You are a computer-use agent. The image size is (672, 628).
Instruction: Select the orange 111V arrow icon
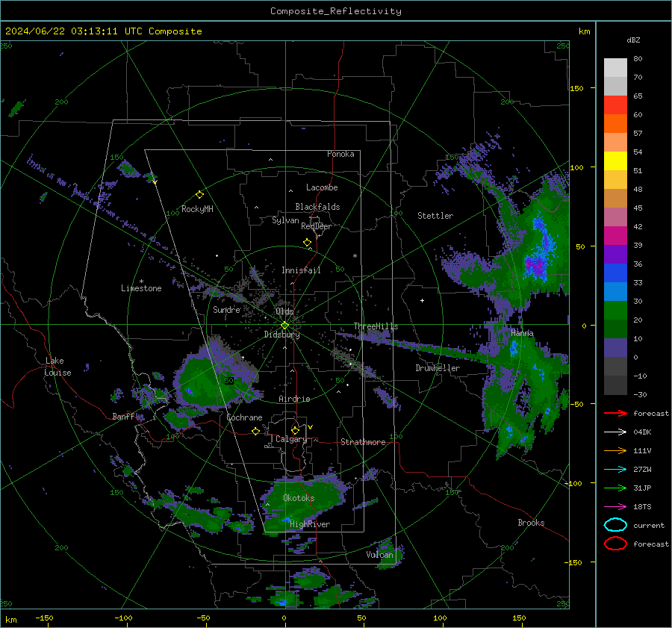click(615, 450)
